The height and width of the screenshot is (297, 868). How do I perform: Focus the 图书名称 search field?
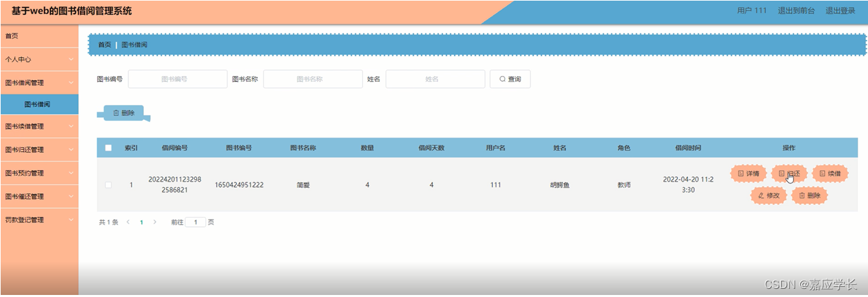pyautogui.click(x=313, y=79)
